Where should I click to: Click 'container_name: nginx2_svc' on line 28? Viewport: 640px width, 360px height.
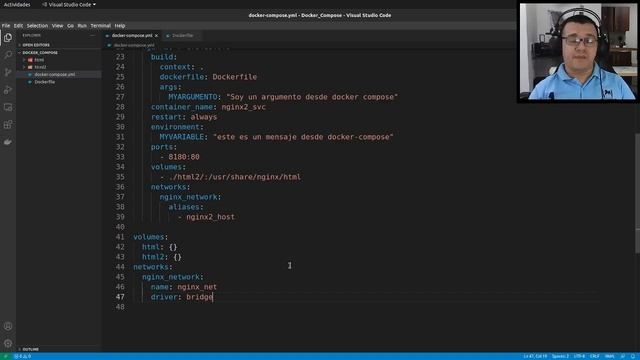pos(208,107)
